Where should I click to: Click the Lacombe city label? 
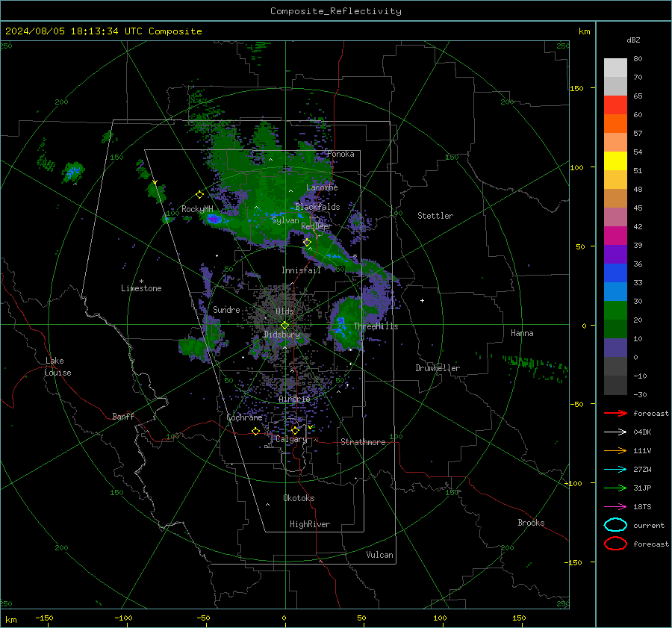click(322, 187)
